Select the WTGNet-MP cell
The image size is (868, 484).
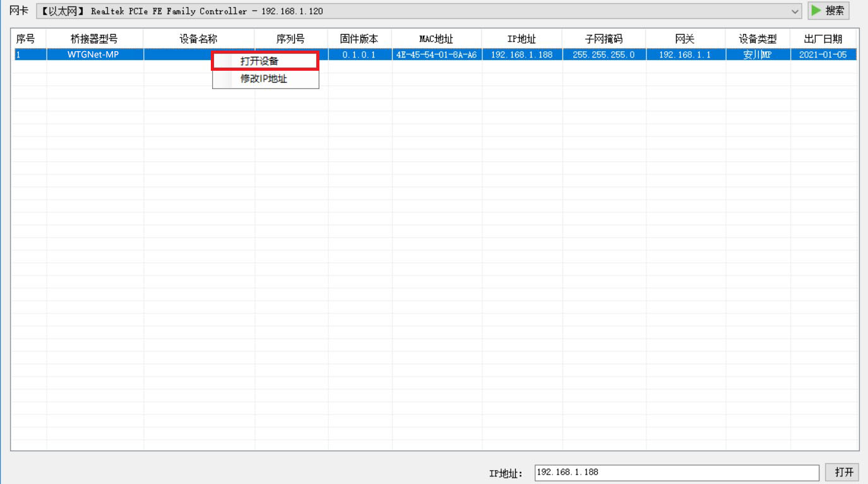point(95,54)
